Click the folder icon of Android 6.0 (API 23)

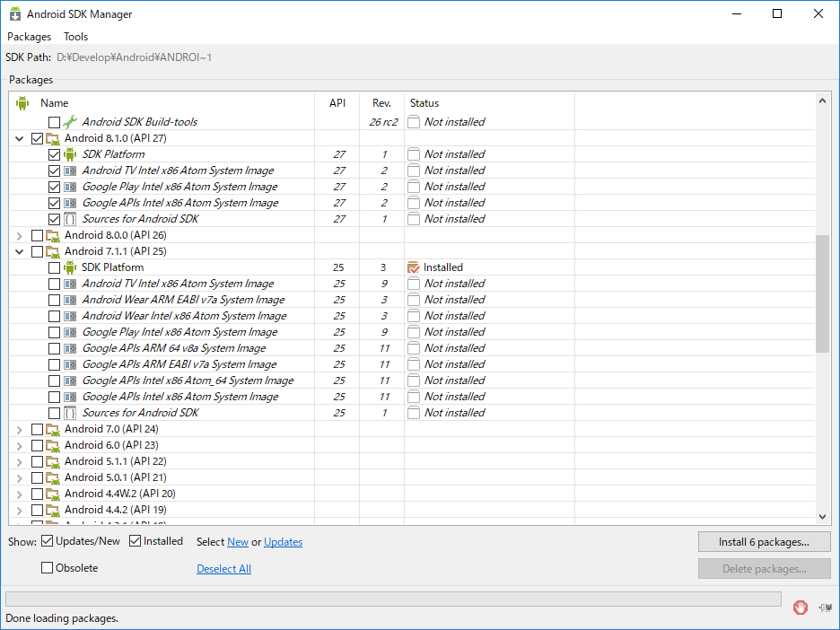tap(52, 446)
